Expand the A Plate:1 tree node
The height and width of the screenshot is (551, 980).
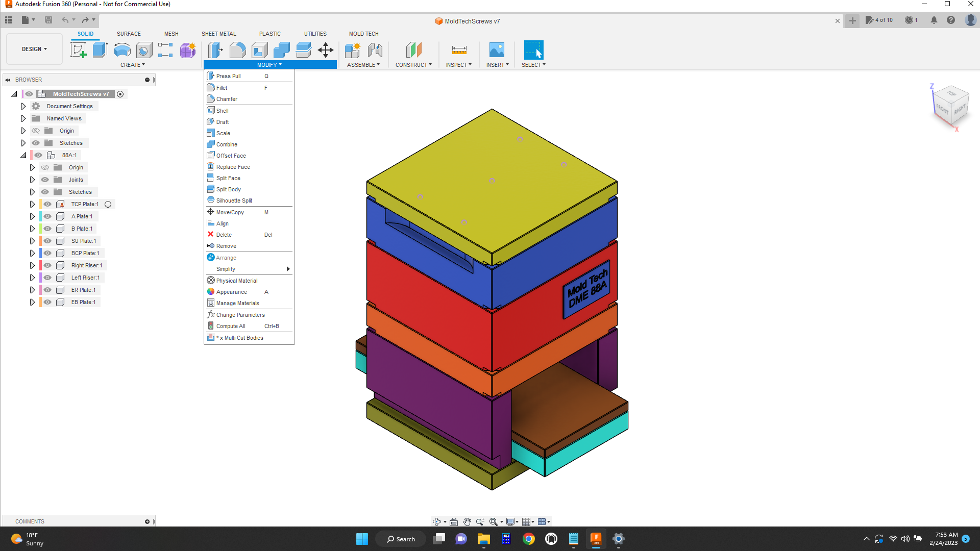click(32, 216)
